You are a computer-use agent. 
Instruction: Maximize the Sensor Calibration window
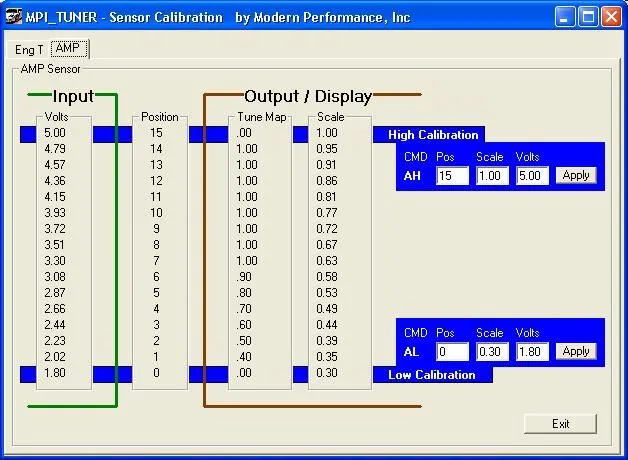point(589,16)
